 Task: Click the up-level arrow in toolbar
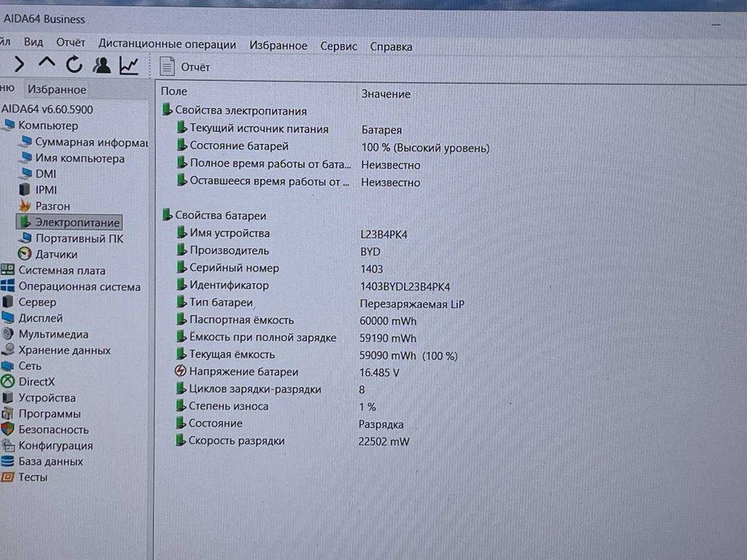(x=46, y=63)
